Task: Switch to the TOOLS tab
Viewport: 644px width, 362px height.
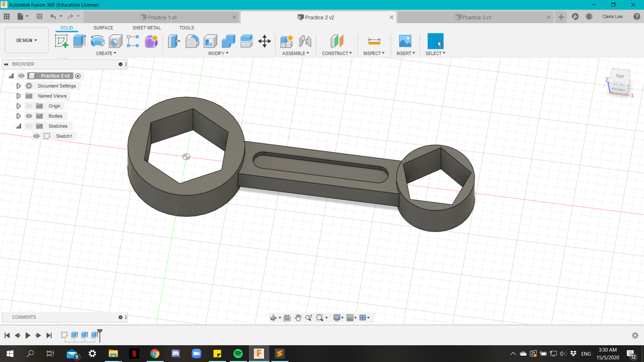Action: [186, 28]
